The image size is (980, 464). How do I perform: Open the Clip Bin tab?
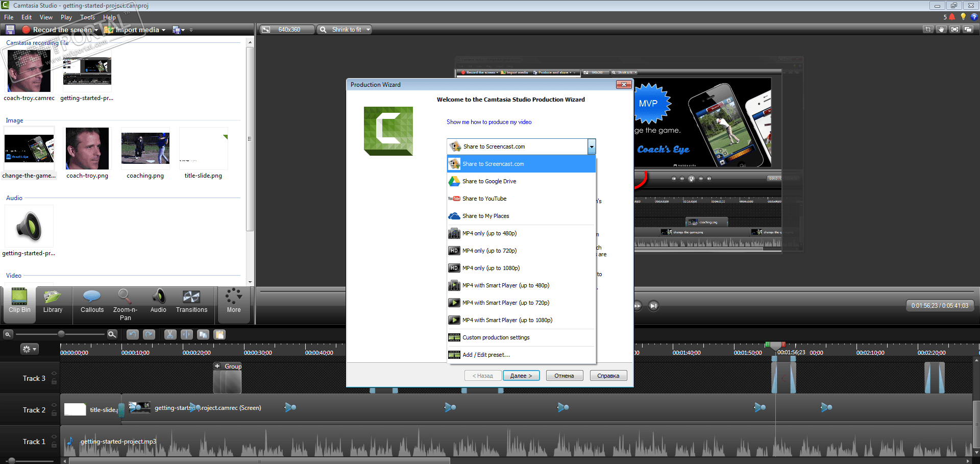point(19,304)
